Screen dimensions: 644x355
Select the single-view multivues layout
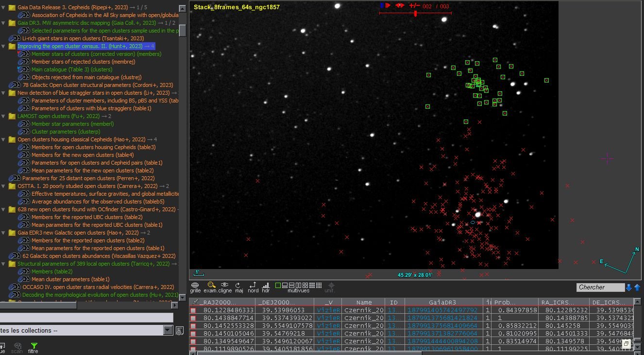click(x=278, y=285)
